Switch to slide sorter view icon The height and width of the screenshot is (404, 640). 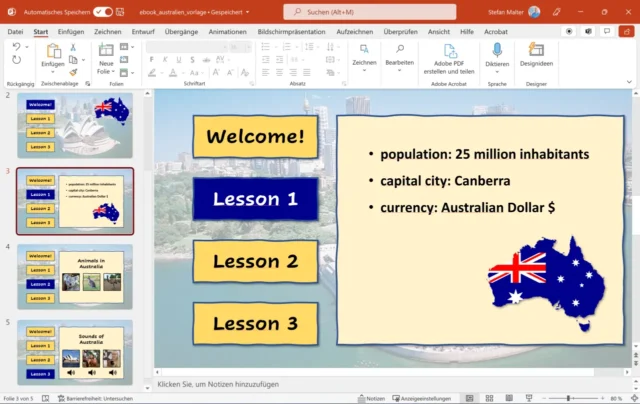(x=491, y=398)
